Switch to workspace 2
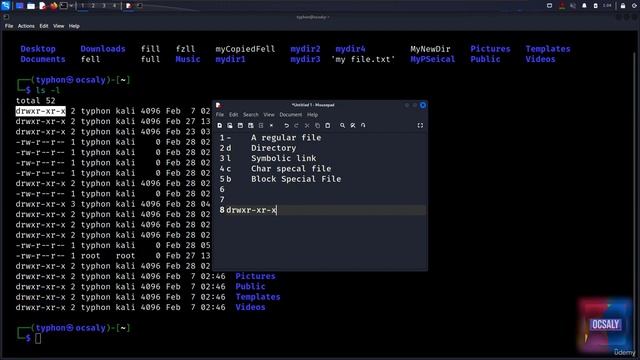Viewport: 640px width, 360px height. tap(93, 6)
